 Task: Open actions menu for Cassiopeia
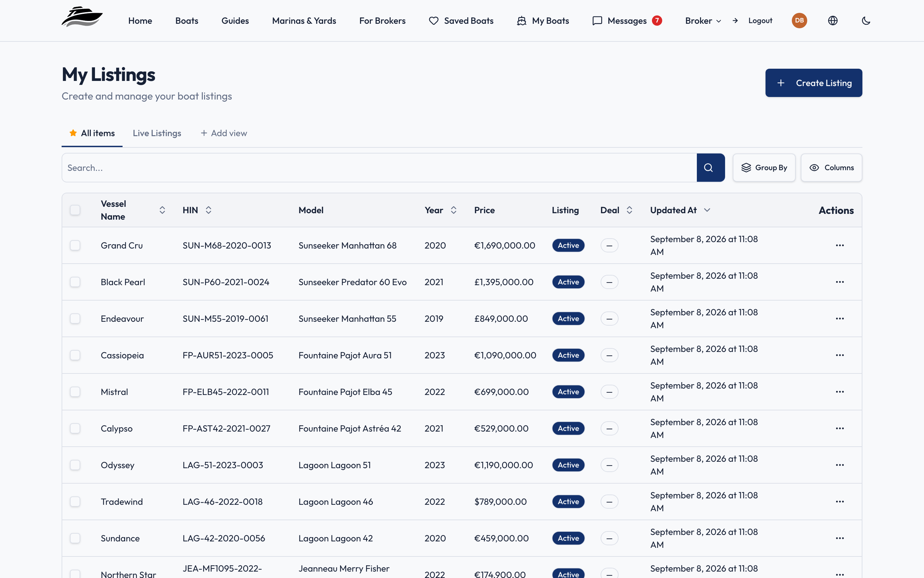840,355
